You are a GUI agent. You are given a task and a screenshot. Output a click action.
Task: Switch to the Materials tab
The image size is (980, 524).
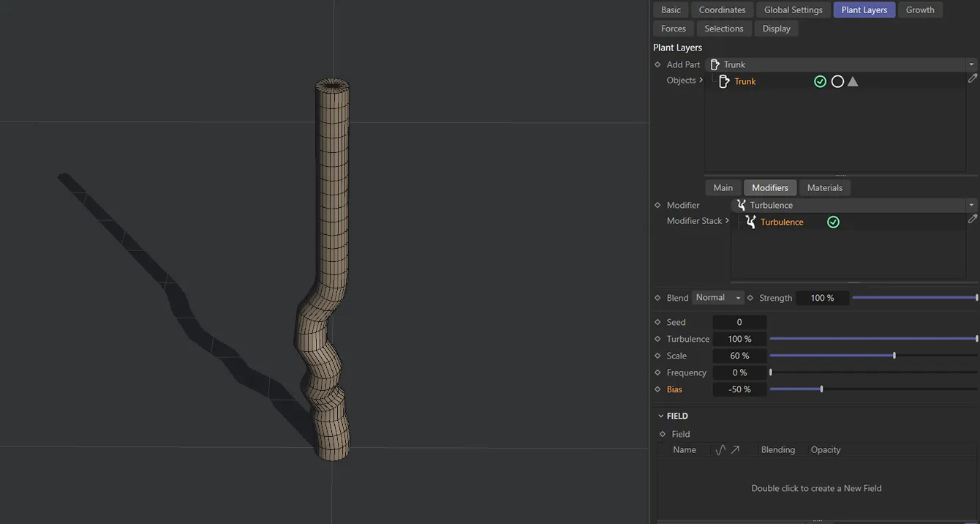coord(825,187)
